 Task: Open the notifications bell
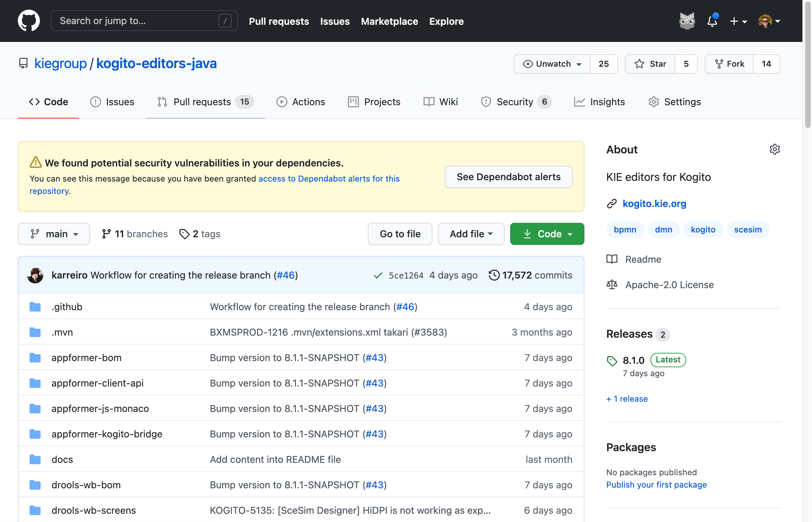(712, 21)
